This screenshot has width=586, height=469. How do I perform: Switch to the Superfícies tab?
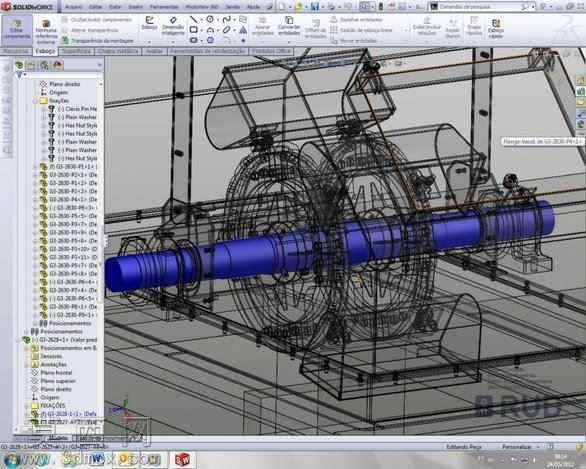(75, 51)
